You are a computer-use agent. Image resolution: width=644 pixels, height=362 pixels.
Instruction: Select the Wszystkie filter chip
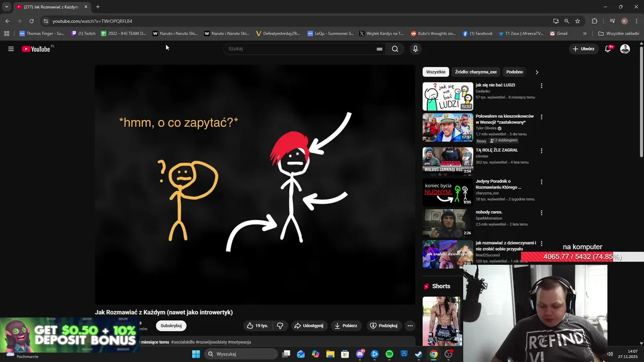click(x=436, y=72)
